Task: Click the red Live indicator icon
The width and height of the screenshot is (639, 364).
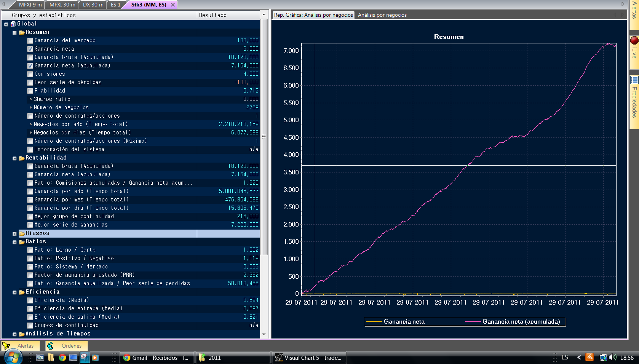Action: tap(634, 40)
